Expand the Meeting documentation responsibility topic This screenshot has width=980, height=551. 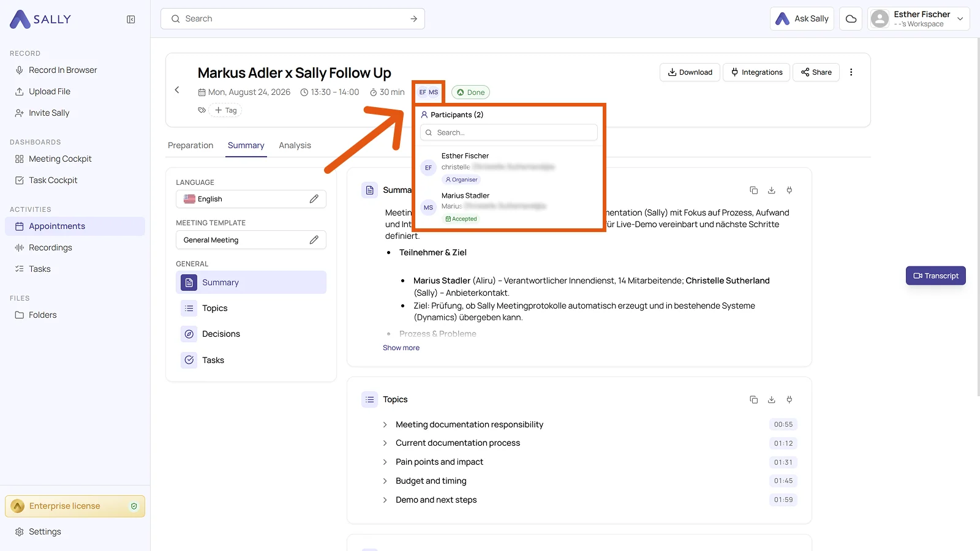click(385, 425)
